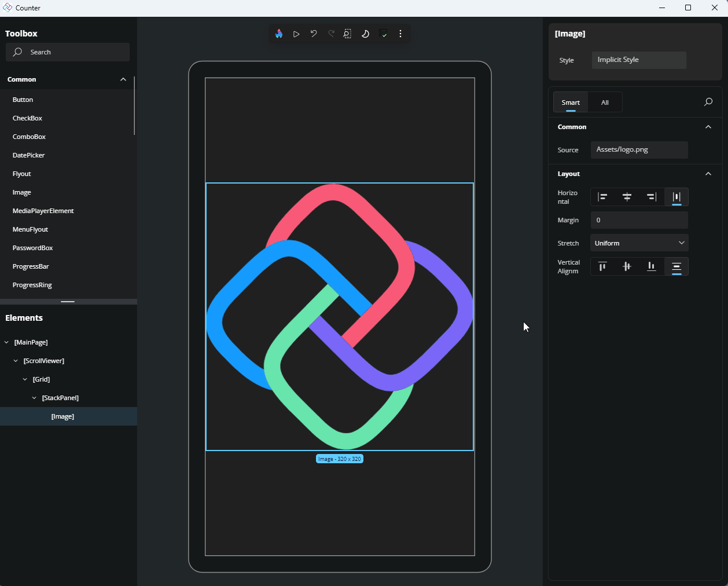Set vertical alignment to Bottom
Screen dimensions: 728x586
pos(652,266)
